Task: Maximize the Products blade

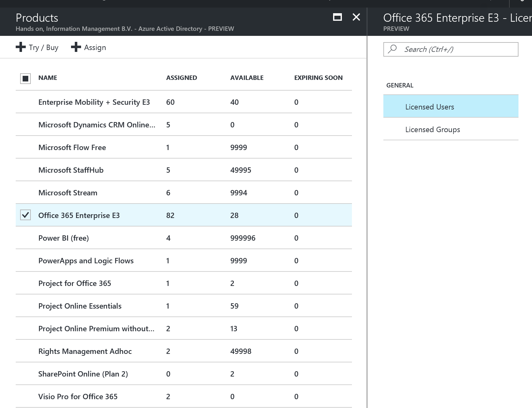Action: pos(337,17)
